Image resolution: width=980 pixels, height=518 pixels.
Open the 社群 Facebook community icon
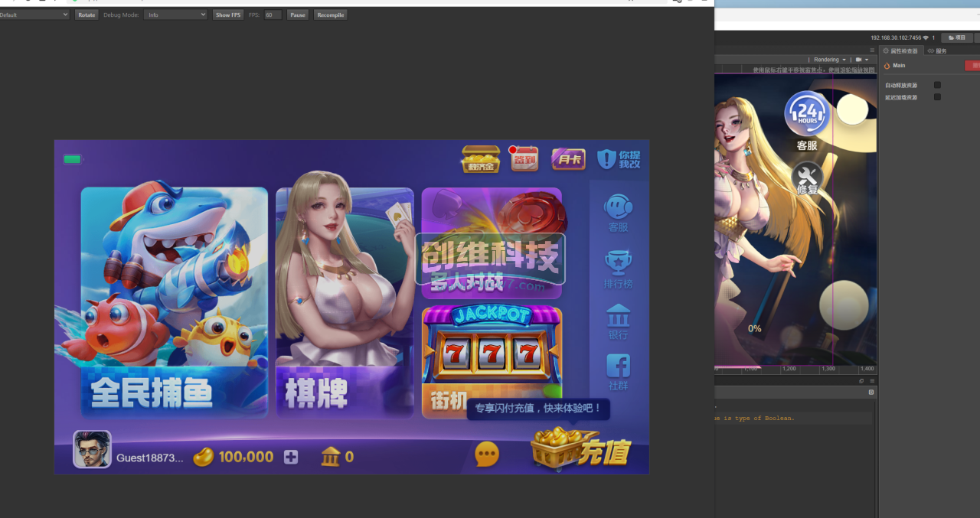pyautogui.click(x=619, y=373)
